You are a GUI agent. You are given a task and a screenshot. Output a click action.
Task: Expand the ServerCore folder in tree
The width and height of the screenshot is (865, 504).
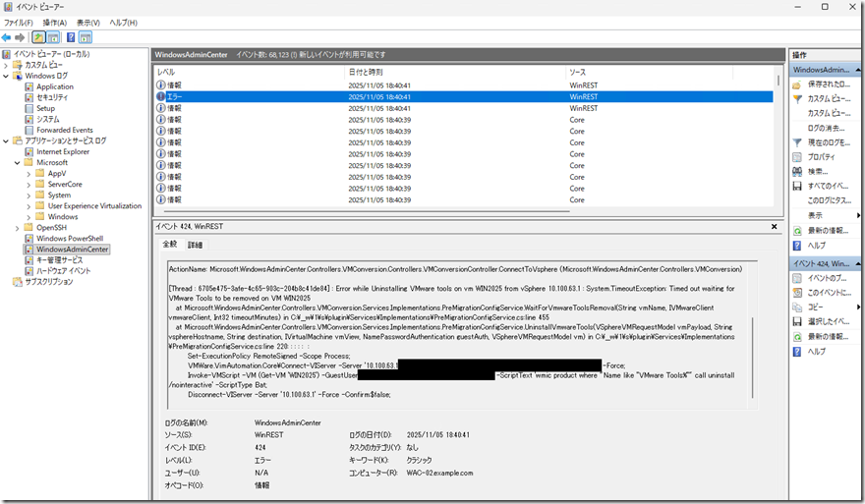tap(29, 184)
